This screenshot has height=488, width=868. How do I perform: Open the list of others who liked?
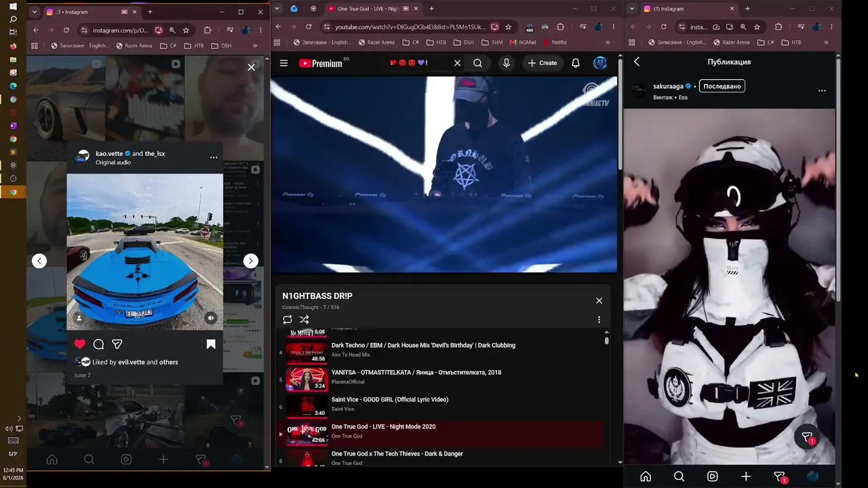coord(169,363)
